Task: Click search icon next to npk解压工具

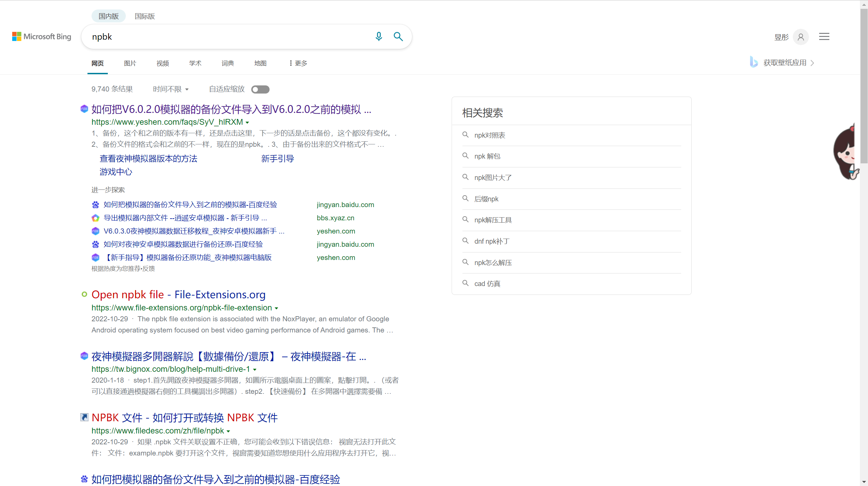Action: (x=466, y=219)
